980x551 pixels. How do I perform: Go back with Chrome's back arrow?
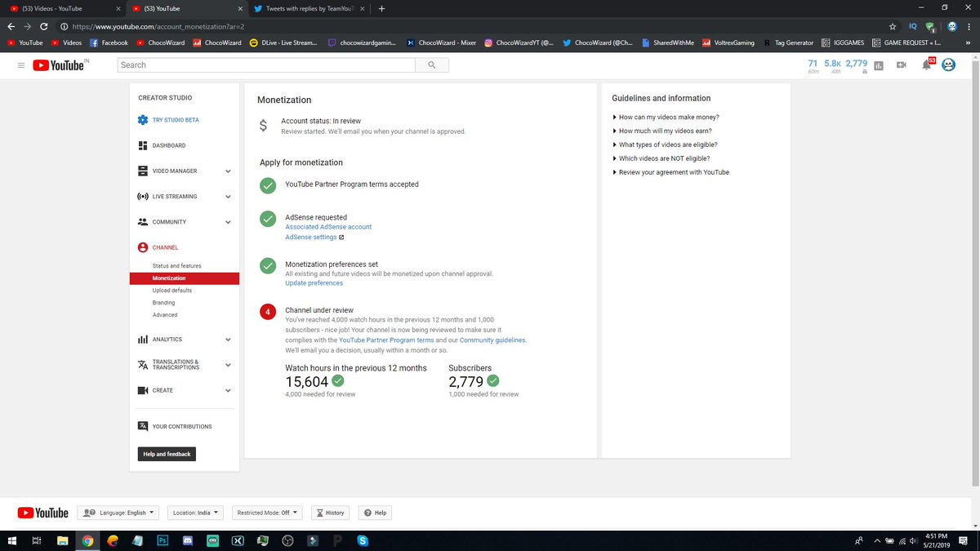[11, 26]
